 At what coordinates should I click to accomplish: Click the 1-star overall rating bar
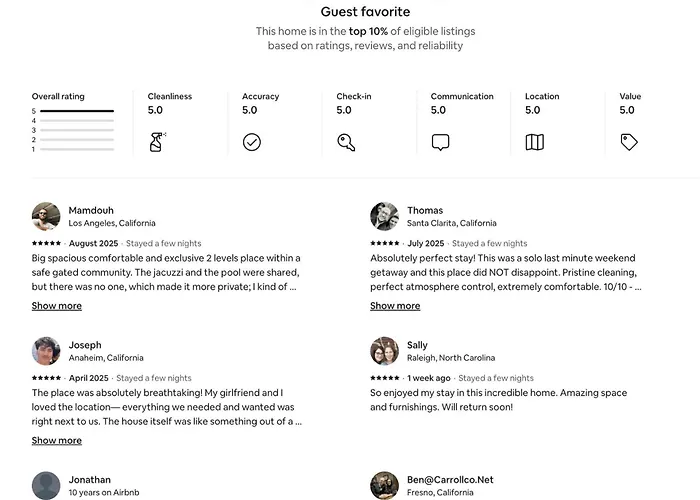[x=77, y=150]
